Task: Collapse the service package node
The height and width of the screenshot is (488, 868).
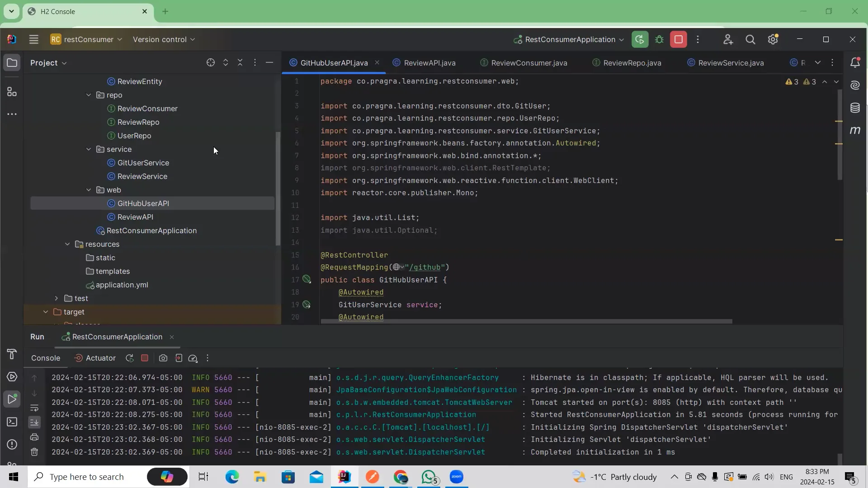Action: (x=89, y=149)
